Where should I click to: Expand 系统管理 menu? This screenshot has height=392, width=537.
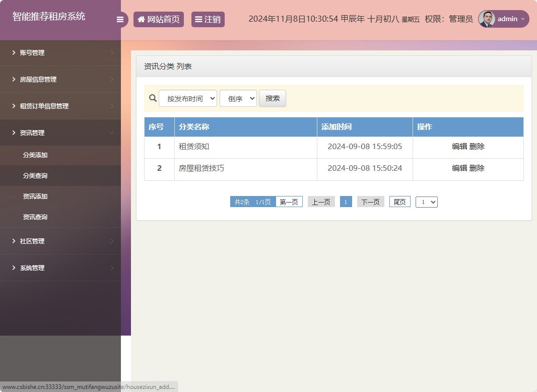coord(60,268)
